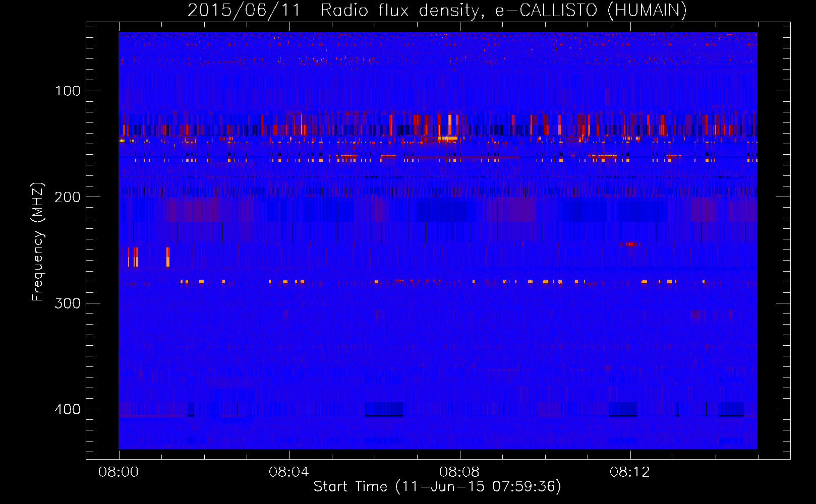Click the "Start Time (11-Jun-15 07:59:36)" label
Image resolution: width=816 pixels, height=504 pixels.
(437, 486)
